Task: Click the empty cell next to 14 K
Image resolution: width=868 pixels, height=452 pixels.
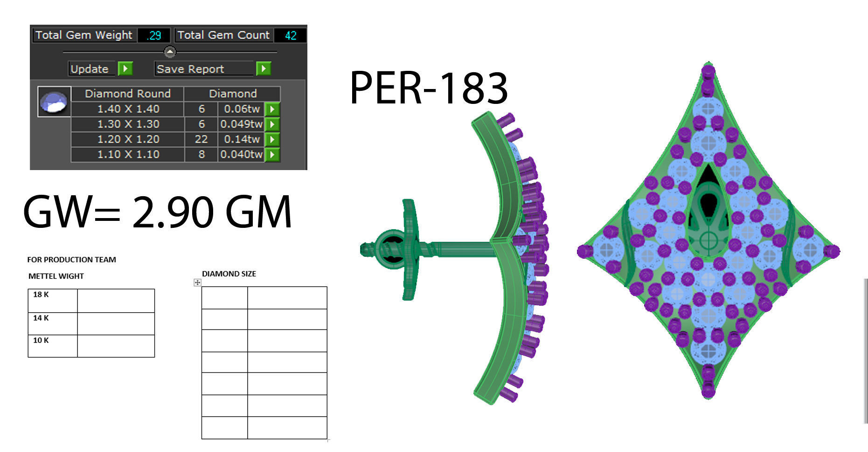Action: tap(116, 323)
